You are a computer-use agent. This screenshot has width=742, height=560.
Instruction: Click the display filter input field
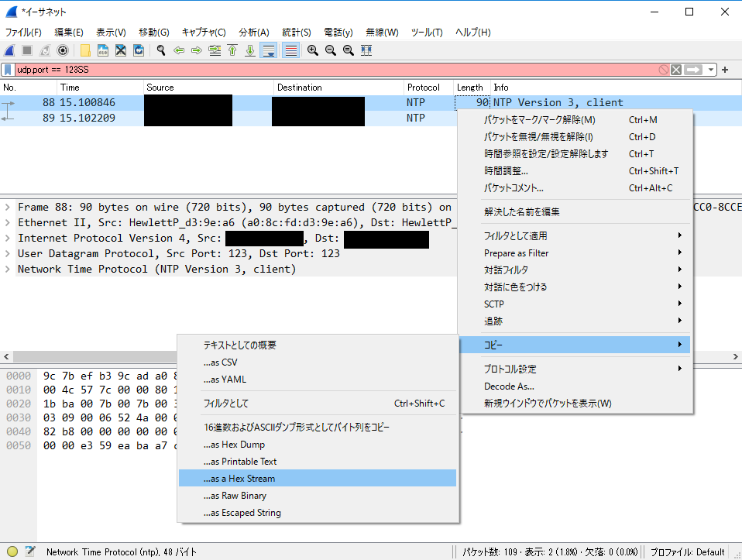[x=336, y=70]
